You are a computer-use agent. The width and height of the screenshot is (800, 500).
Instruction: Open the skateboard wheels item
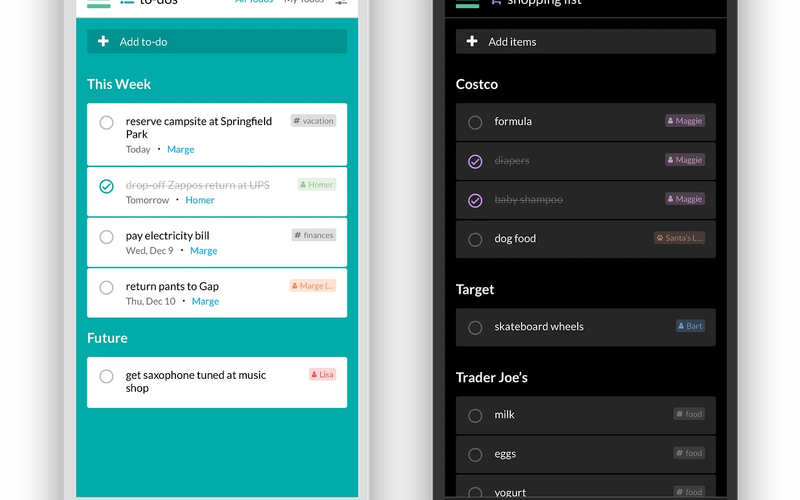586,327
